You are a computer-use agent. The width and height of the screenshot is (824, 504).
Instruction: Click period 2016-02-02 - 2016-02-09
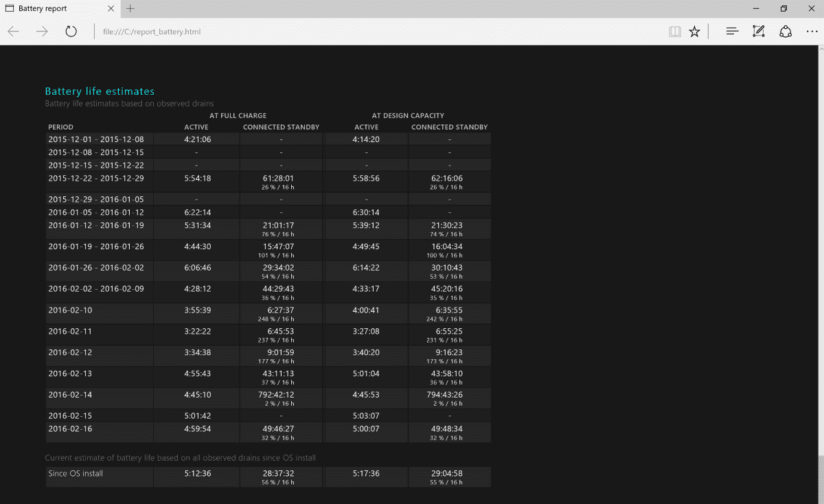(x=96, y=289)
